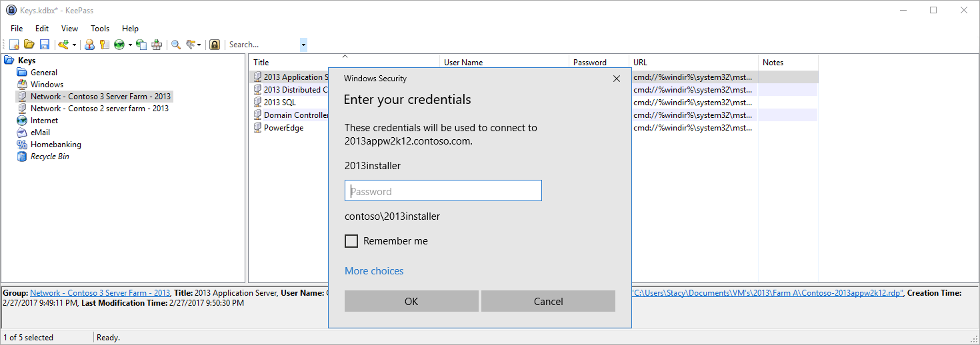Click the URL cell for the PowerEdge entry
The width and height of the screenshot is (980, 345).
point(693,128)
